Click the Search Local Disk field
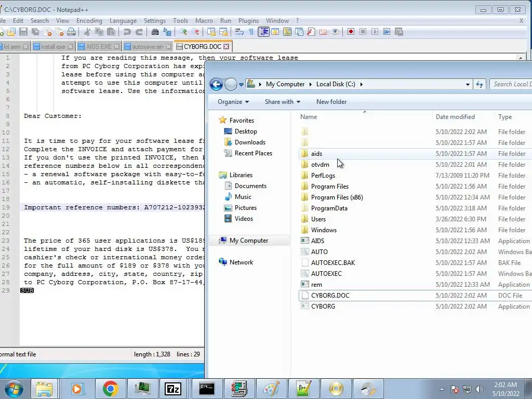Viewport: 532px width, 399px height. (x=511, y=84)
